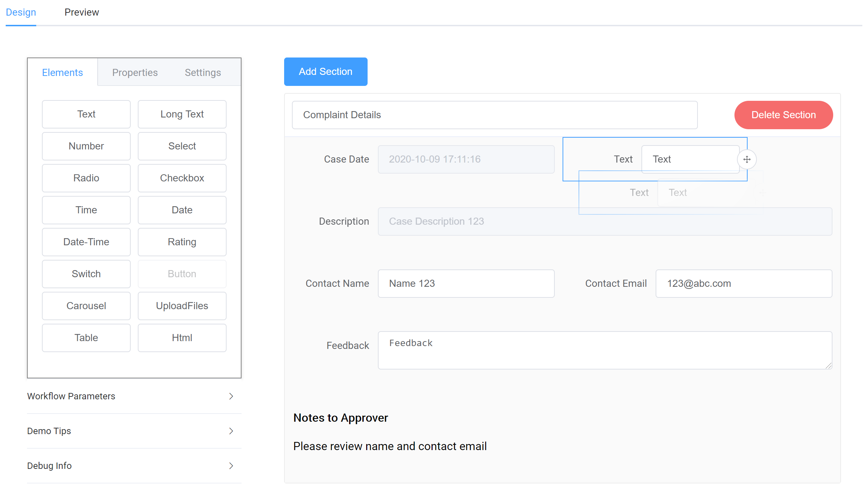Pick the Date-Time element
The image size is (868, 498).
pyautogui.click(x=86, y=242)
